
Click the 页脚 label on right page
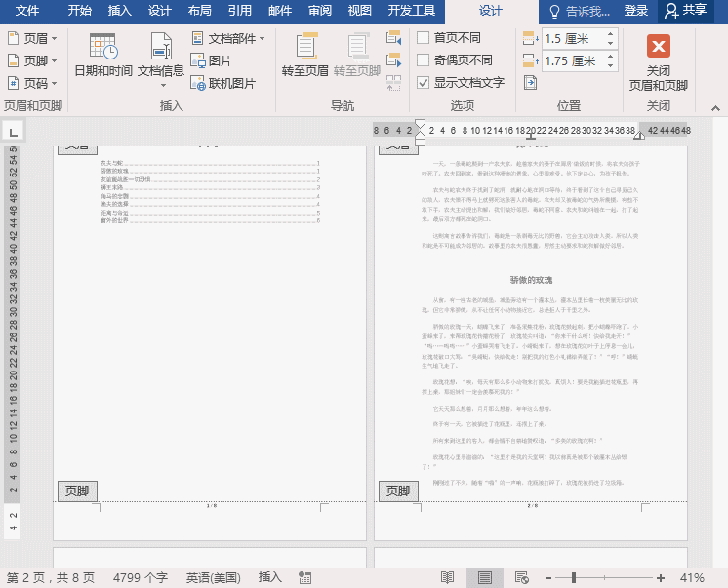click(x=398, y=491)
